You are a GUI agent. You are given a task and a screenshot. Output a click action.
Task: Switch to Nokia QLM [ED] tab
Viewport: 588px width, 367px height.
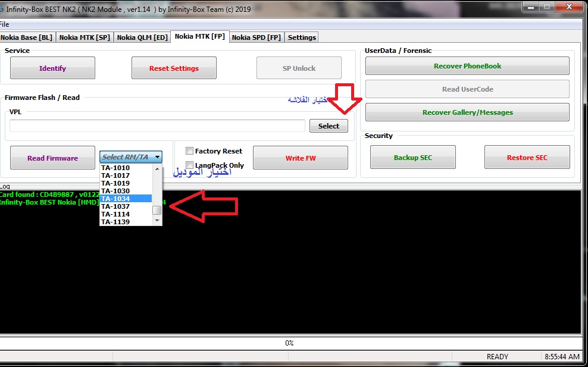pos(142,37)
